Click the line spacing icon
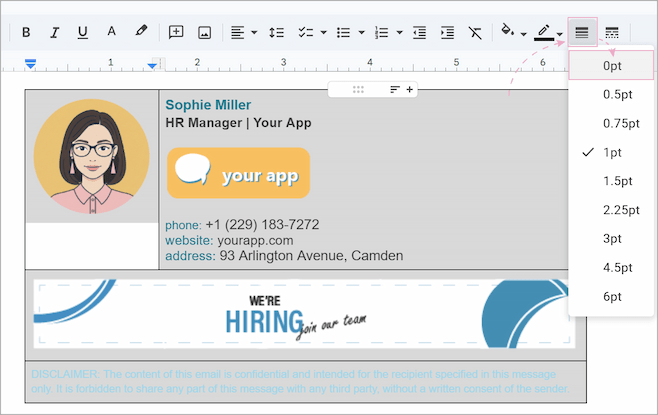This screenshot has height=415, width=658. 277,32
